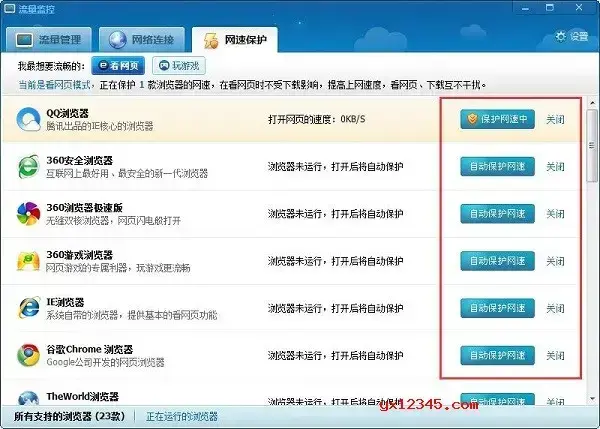This screenshot has height=429, width=600.
Task: Click 360浏览器极速版 name text
Action: click(84, 207)
